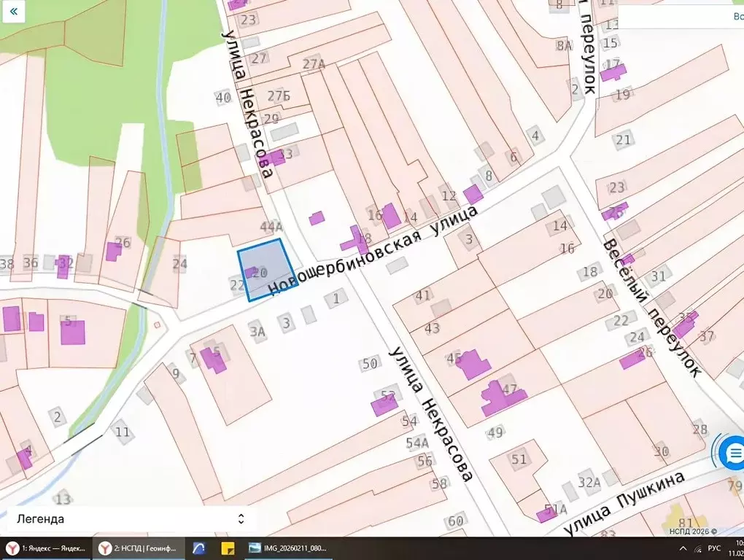The height and width of the screenshot is (560, 744).
Task: Open the volume control in system tray
Action: pyautogui.click(x=697, y=548)
